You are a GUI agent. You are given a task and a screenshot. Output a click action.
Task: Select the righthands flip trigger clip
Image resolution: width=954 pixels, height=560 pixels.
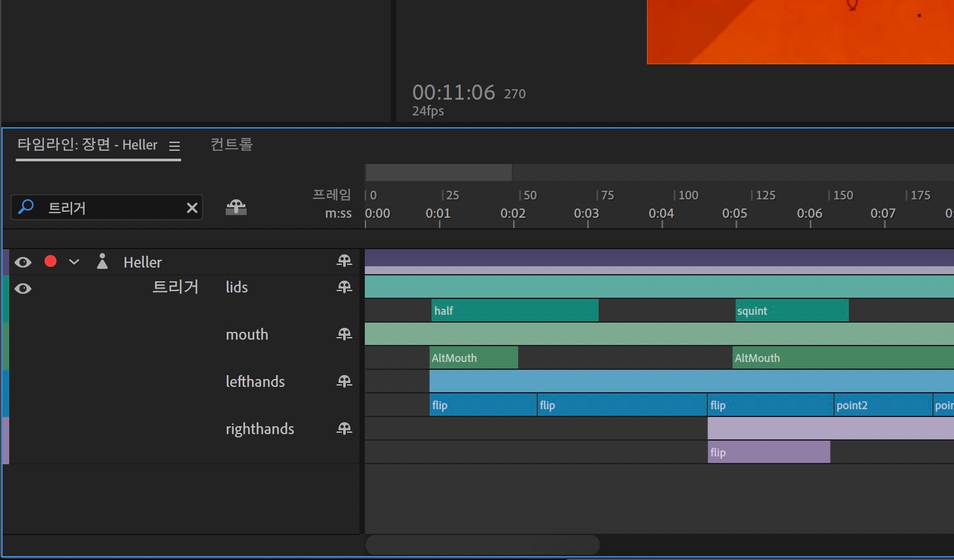click(x=769, y=452)
